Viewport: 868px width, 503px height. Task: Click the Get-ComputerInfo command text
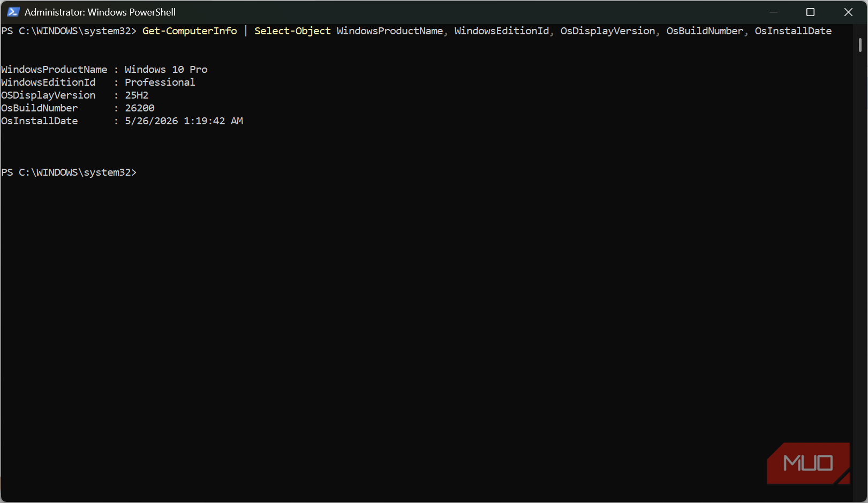tap(190, 31)
